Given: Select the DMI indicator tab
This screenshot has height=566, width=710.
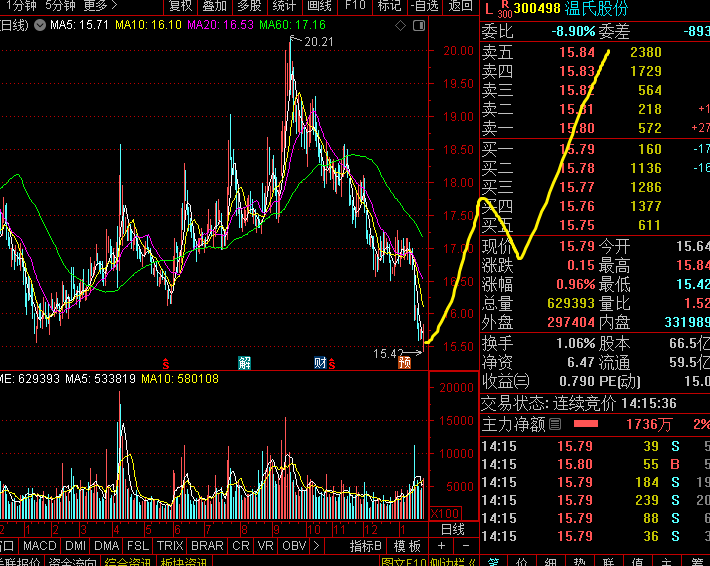Looking at the screenshot, I should 75,546.
